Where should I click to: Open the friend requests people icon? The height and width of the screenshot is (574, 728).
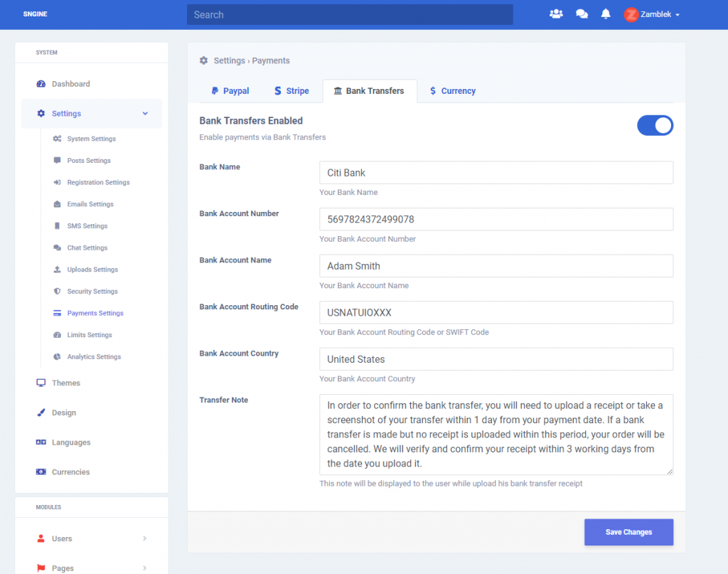(x=556, y=14)
